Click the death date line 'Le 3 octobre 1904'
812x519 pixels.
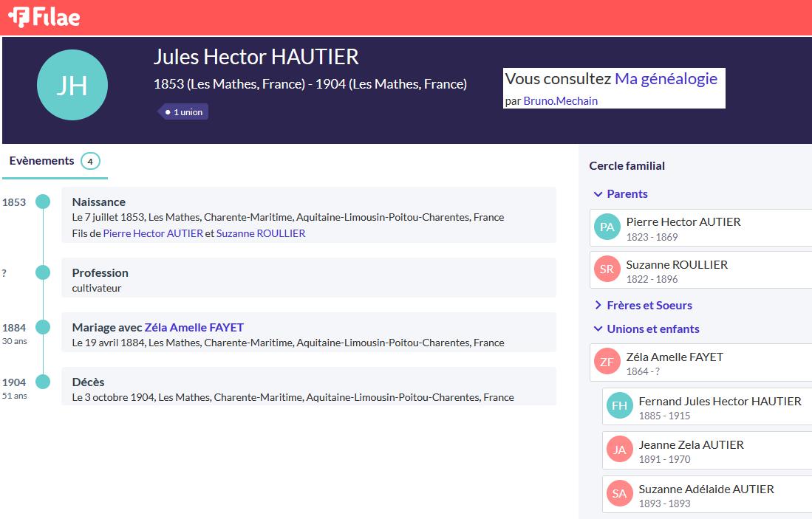[293, 397]
